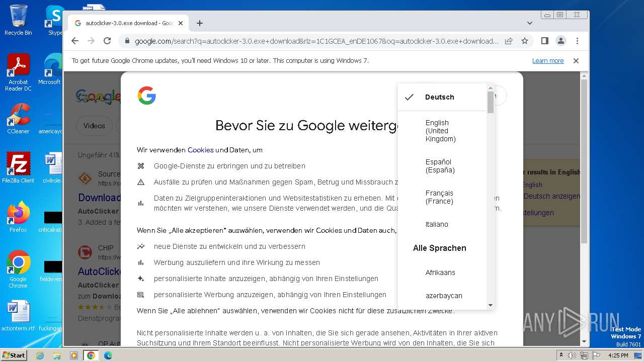
Task: Open Recycle Bin desktop icon
Action: pos(18,20)
